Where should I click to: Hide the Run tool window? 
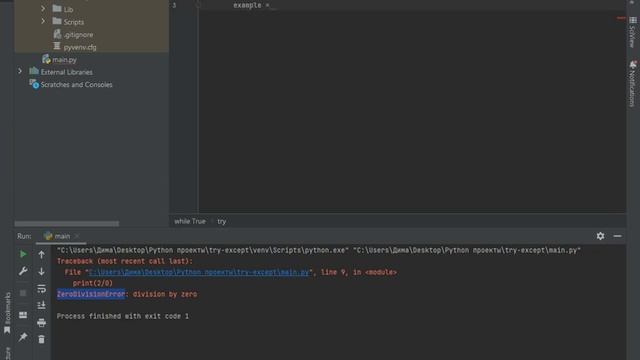[x=617, y=236]
